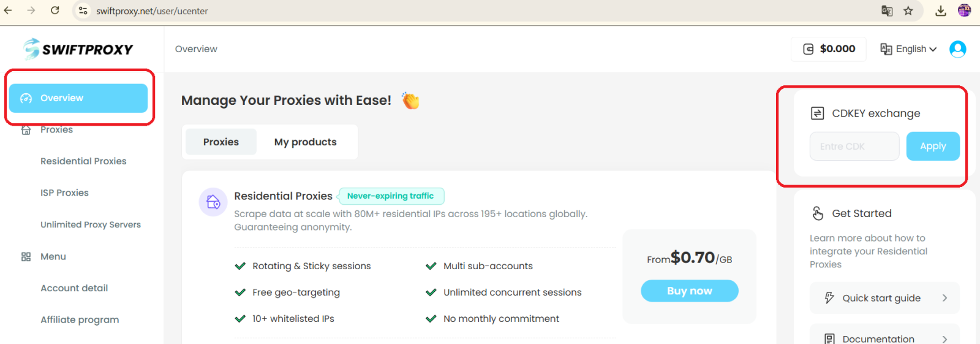Click the wallet balance icon
Image resolution: width=980 pixels, height=344 pixels.
click(809, 49)
